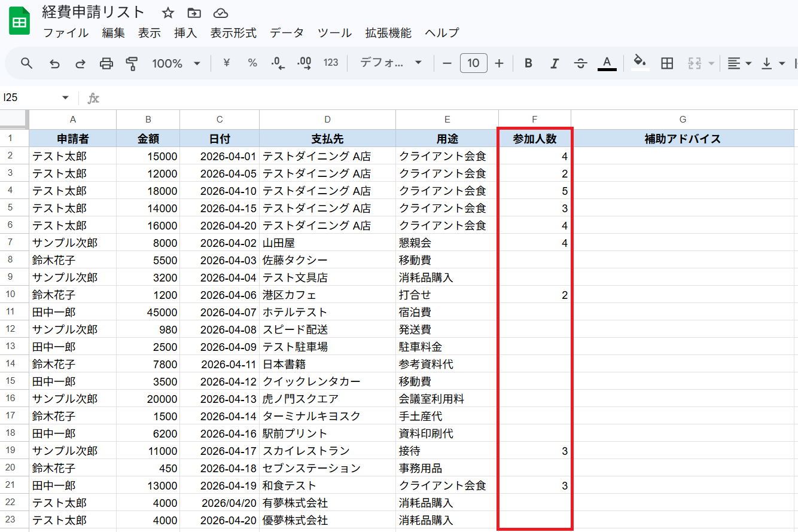Viewport: 798px width, 532px height.
Task: Open the Google Sheets home icon
Action: [20, 22]
